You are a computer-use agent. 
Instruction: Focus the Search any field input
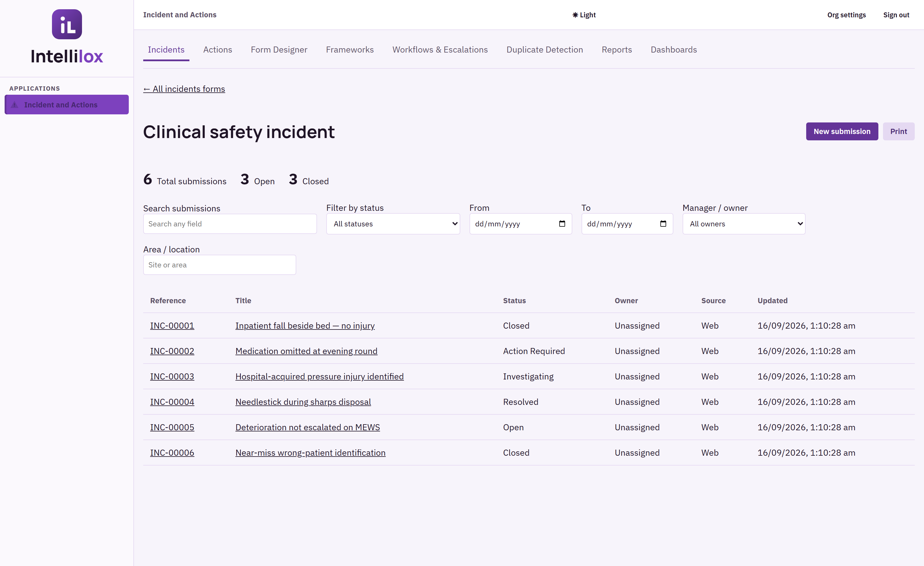coord(230,224)
